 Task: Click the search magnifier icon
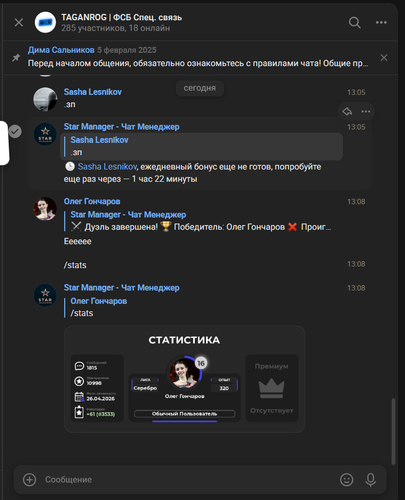point(355,23)
